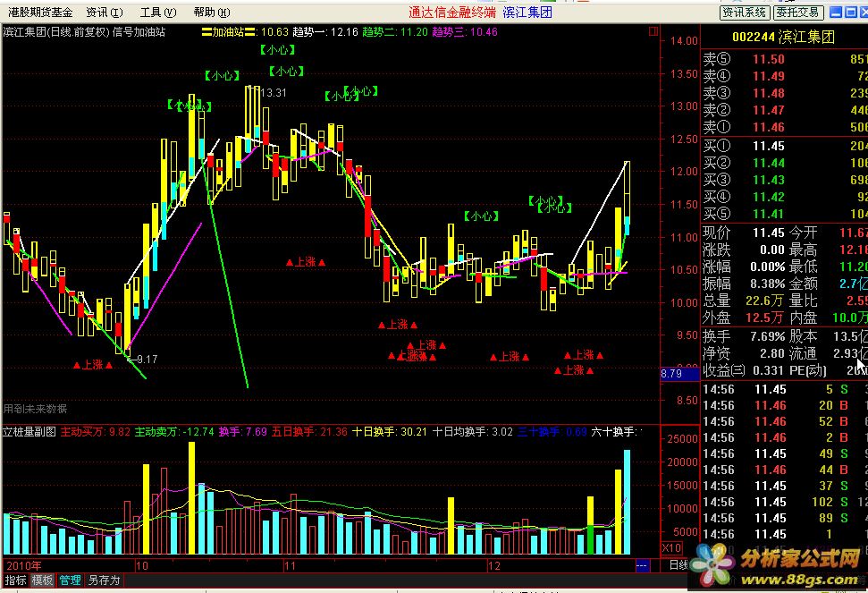
Task: Select the 趋势三 10.46 indicator label
Action: pos(465,32)
